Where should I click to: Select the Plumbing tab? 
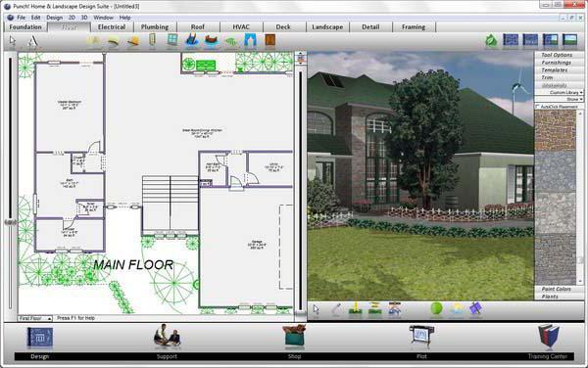[155, 27]
